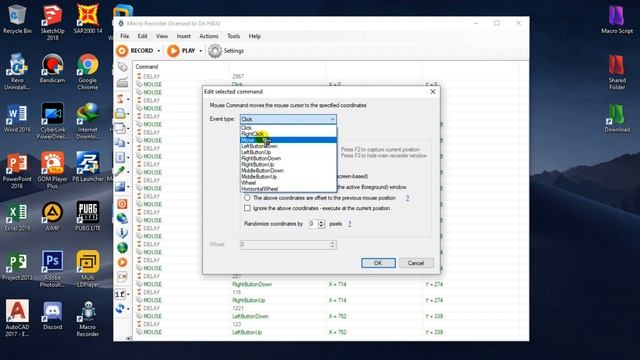Open Bandicam desktop shortcut

point(52,69)
